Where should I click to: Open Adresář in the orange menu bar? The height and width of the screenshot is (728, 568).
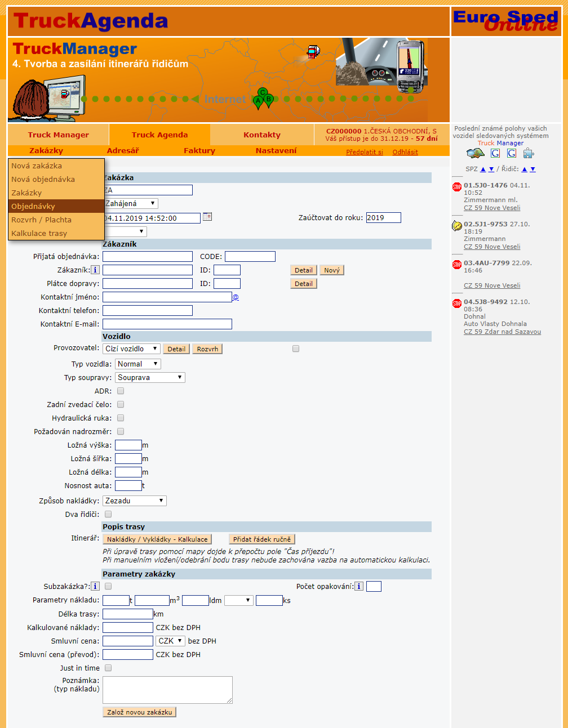click(123, 151)
